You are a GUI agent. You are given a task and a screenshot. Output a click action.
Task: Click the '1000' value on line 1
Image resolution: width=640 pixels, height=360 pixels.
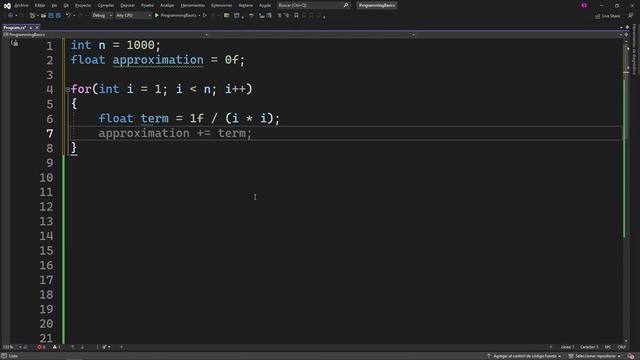click(140, 45)
